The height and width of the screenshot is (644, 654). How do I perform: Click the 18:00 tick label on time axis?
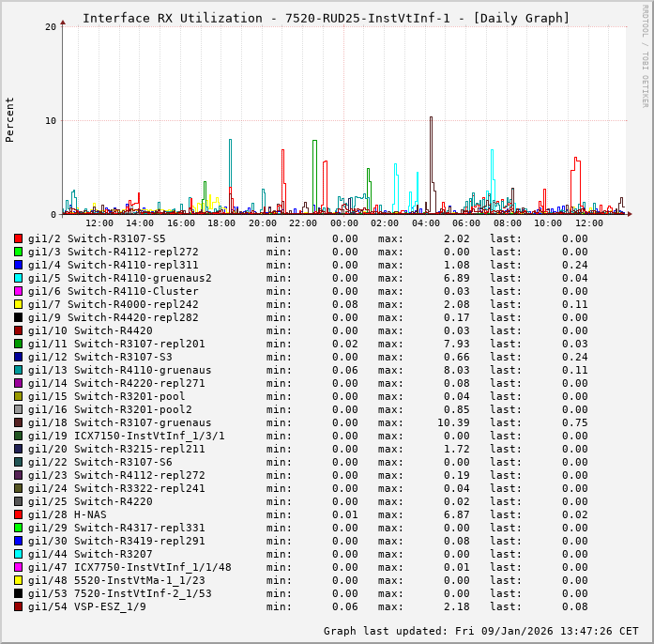(x=221, y=223)
